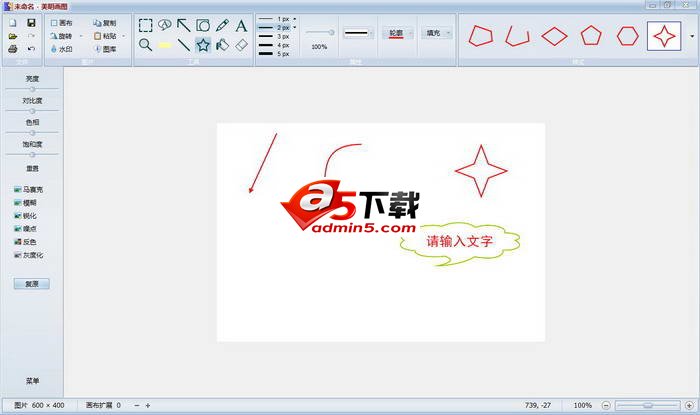This screenshot has height=415, width=700.
Task: Apply the 模糊 blur effect
Action: click(x=25, y=203)
